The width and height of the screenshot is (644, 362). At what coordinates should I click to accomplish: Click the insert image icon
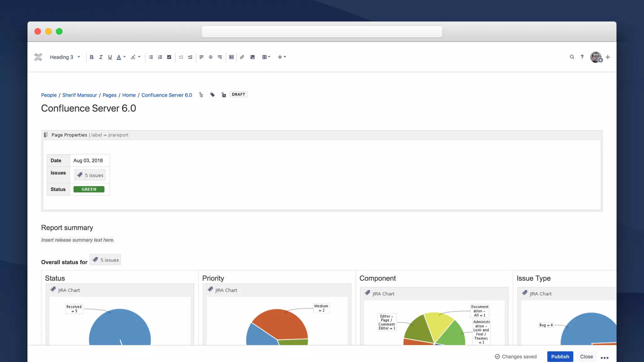pos(252,57)
